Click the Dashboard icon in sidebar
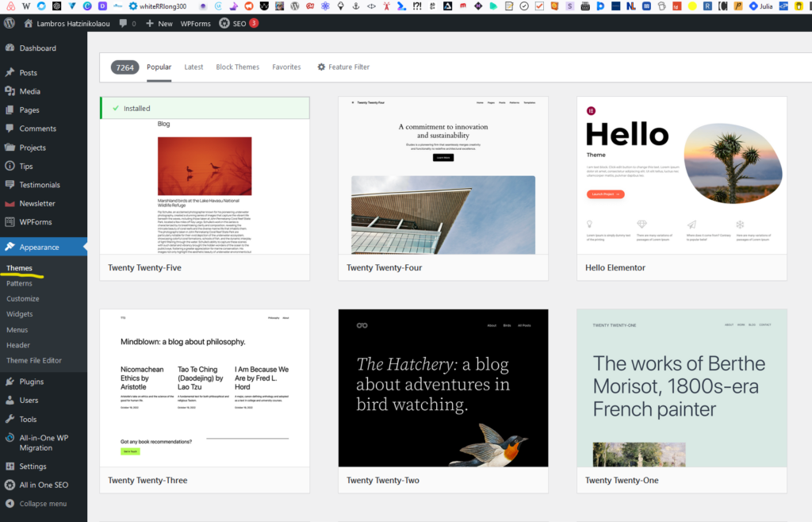812x522 pixels. tap(10, 48)
